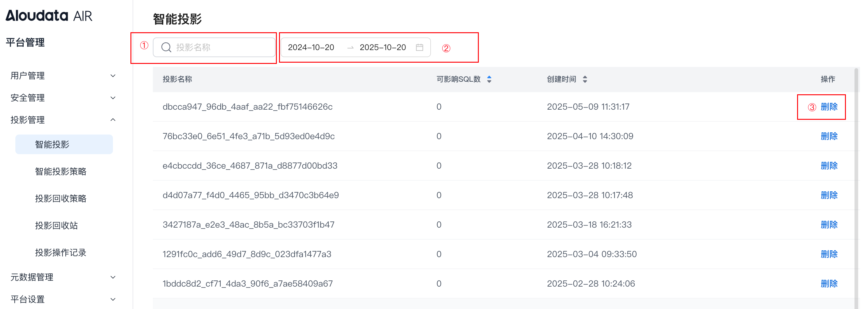868x309 pixels.
Task: Click the search magnifier icon
Action: click(x=166, y=47)
